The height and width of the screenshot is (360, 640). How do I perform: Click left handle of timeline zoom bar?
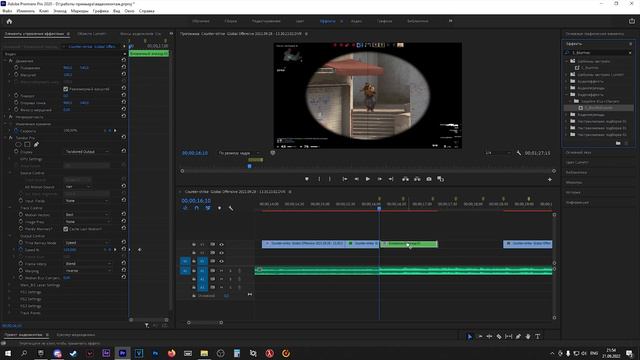click(189, 322)
